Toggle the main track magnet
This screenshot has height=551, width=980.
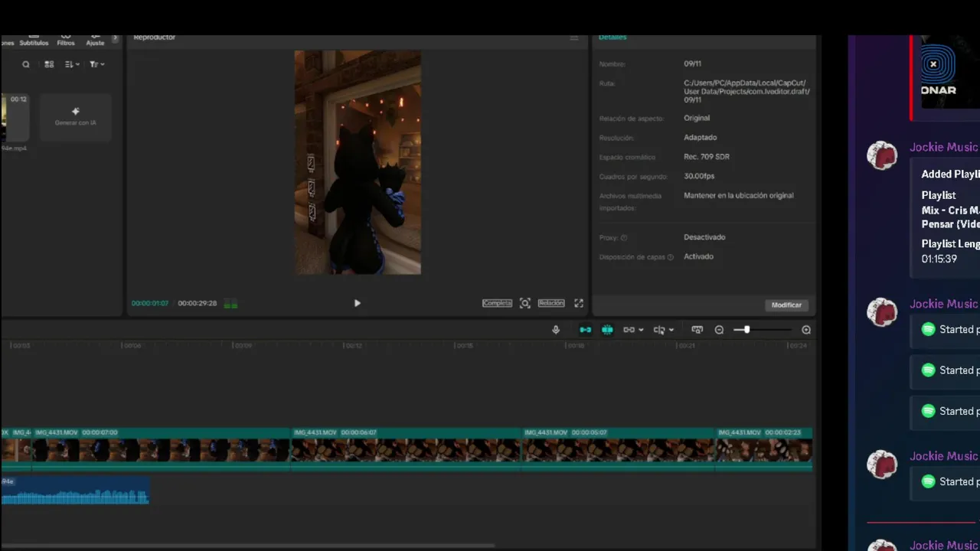click(585, 330)
